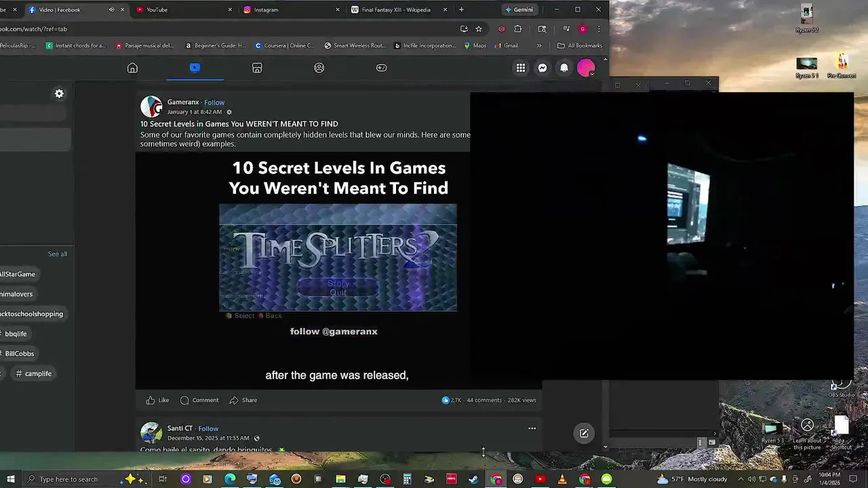Screen dimensions: 868x488
Task: Click the January 1 at 8:42 AM timestamp
Action: [x=195, y=112]
